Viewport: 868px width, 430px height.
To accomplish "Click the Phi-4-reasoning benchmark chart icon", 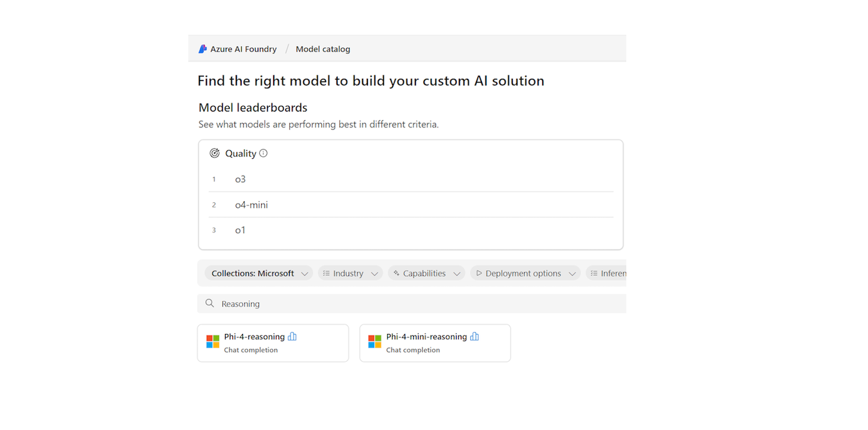I will click(292, 337).
